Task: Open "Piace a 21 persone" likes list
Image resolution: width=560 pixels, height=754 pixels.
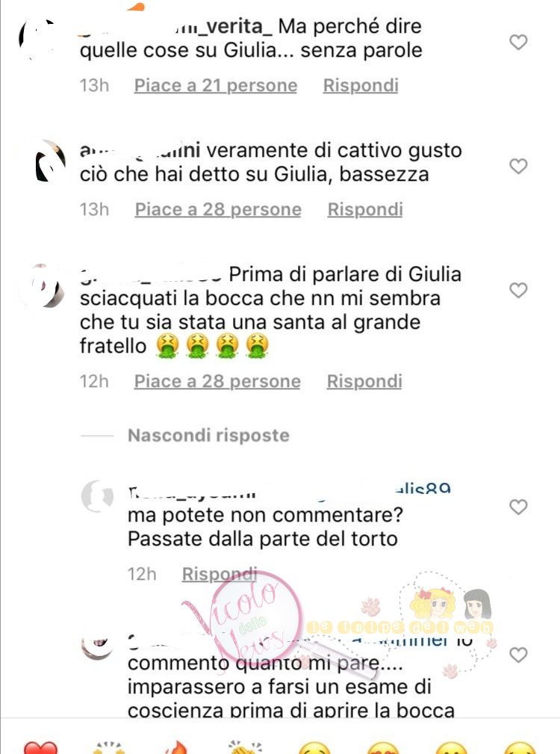Action: (216, 86)
